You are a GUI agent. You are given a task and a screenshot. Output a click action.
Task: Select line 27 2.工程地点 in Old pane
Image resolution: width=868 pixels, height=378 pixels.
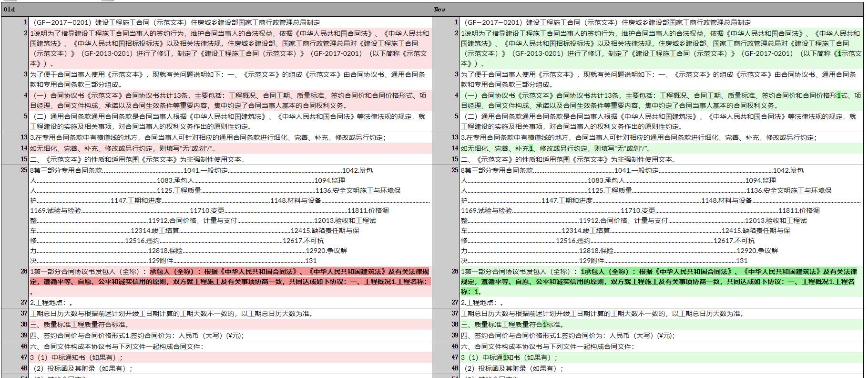pyautogui.click(x=230, y=303)
